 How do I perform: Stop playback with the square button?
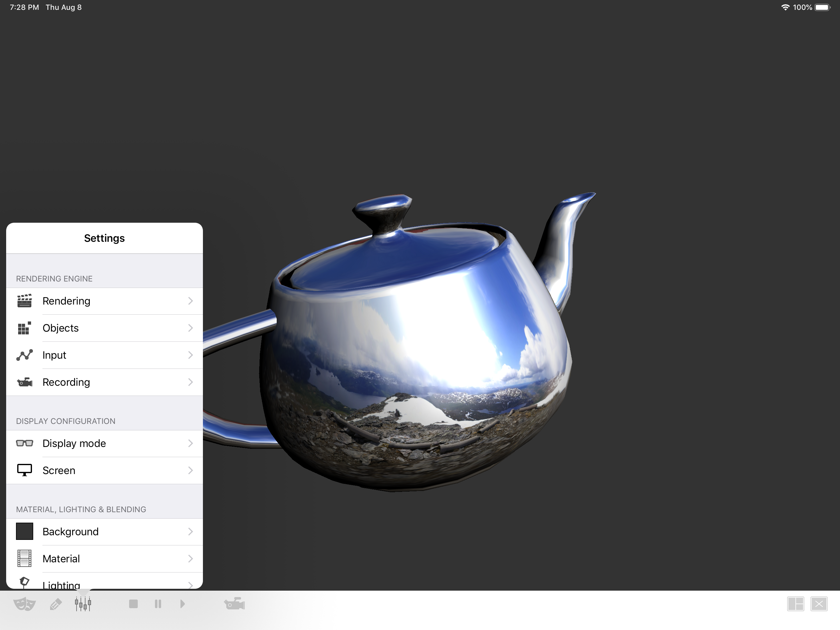click(133, 604)
